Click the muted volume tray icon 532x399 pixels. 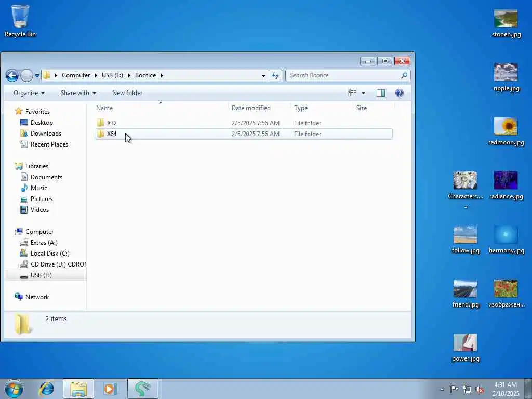point(480,390)
